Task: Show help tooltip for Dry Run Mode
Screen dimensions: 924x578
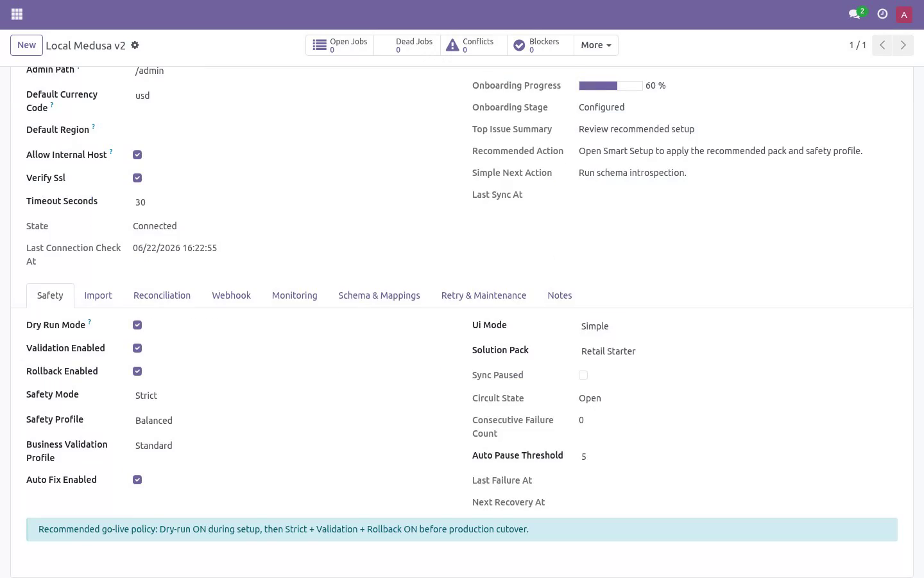Action: click(89, 322)
